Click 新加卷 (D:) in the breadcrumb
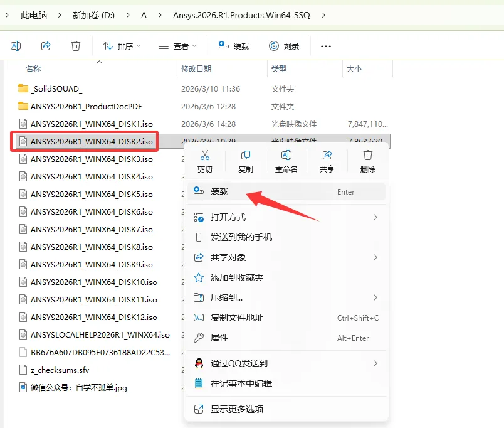Image resolution: width=504 pixels, height=428 pixels. pyautogui.click(x=93, y=15)
